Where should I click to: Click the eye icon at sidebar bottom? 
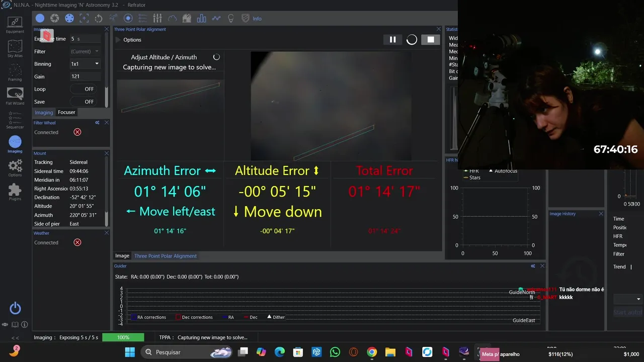[6, 325]
